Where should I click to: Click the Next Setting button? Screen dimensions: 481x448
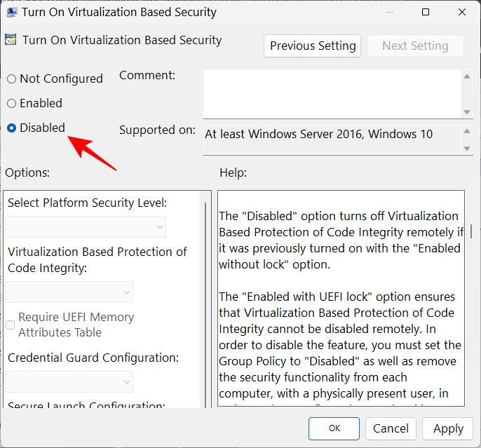(415, 46)
